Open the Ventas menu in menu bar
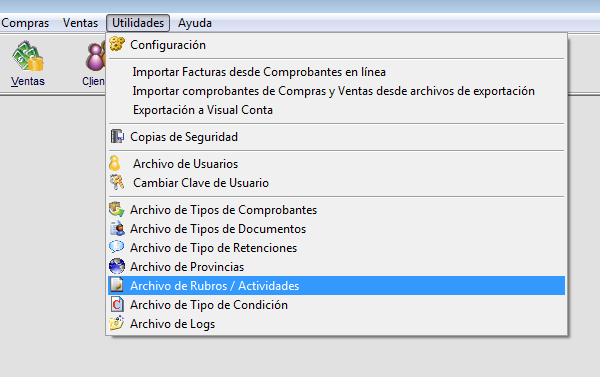600x377 pixels. click(x=80, y=23)
